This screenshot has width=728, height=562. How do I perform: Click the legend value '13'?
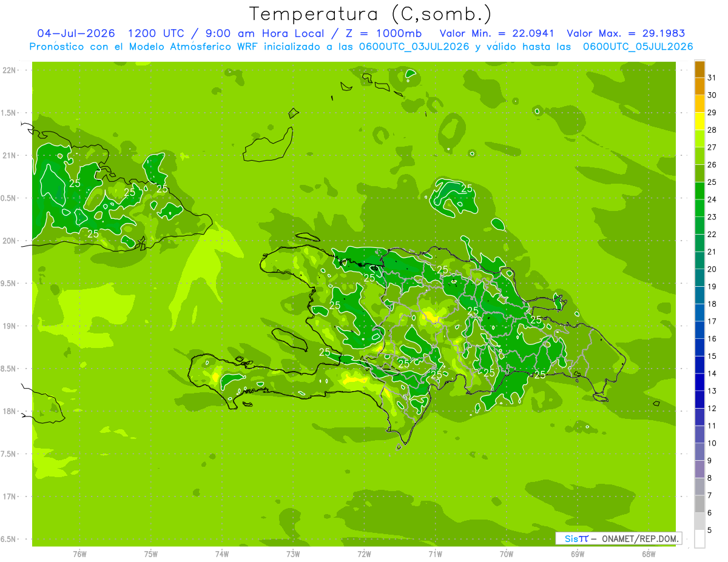click(x=712, y=391)
